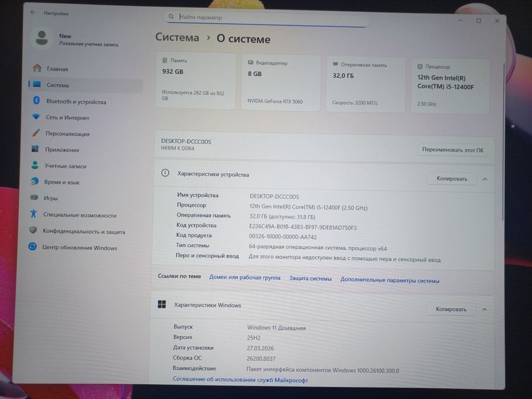Open Домен или рабочая группа link
The image size is (532, 399).
click(245, 277)
